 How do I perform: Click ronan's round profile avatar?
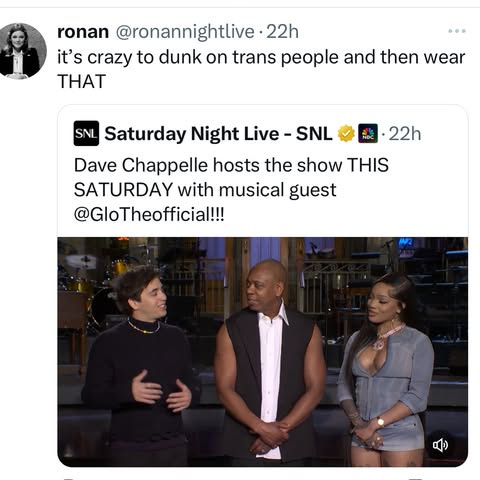23,51
